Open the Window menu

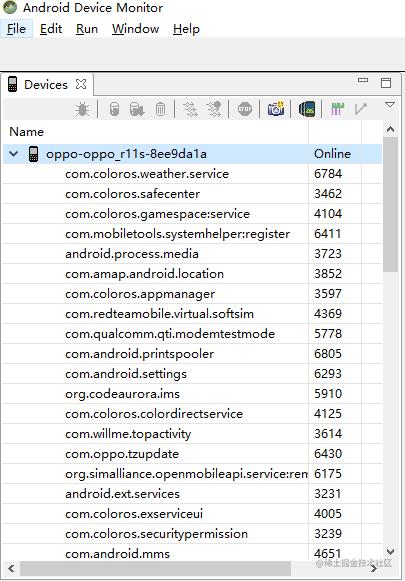pos(136,29)
